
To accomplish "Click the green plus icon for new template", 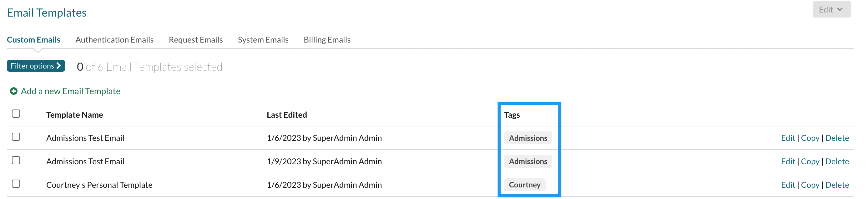I will click(13, 91).
